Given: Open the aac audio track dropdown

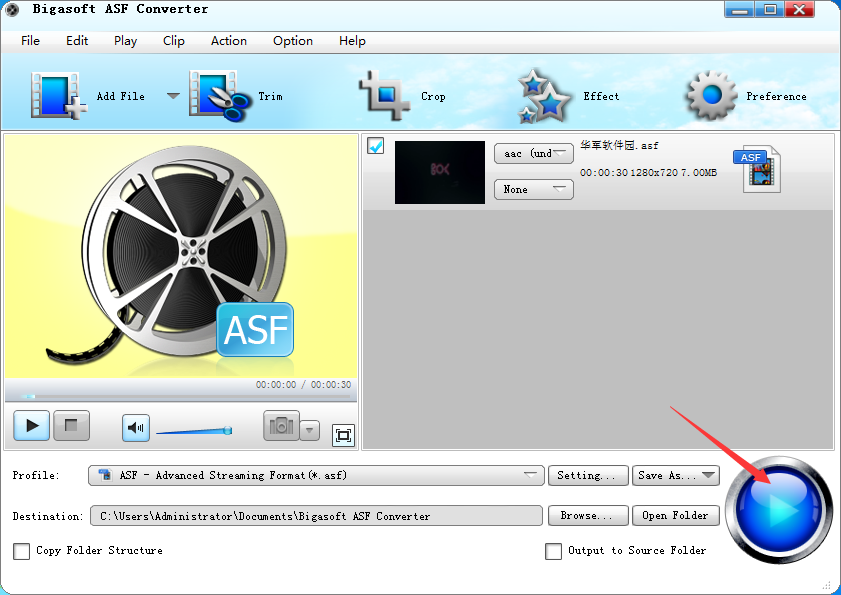Looking at the screenshot, I should coord(534,153).
